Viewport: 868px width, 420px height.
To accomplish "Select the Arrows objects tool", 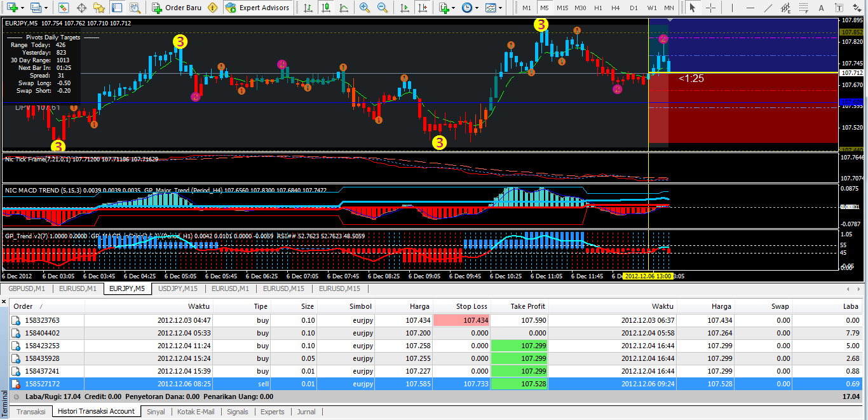I will coord(856,8).
